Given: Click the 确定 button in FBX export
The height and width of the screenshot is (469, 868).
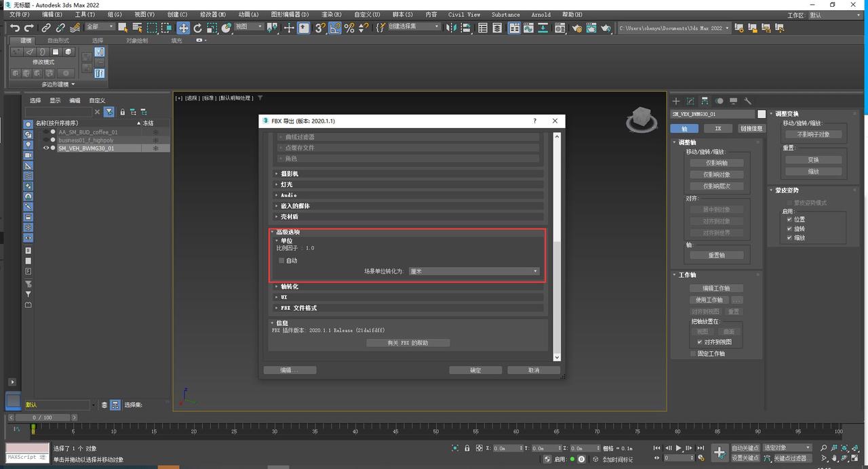Looking at the screenshot, I should click(475, 370).
